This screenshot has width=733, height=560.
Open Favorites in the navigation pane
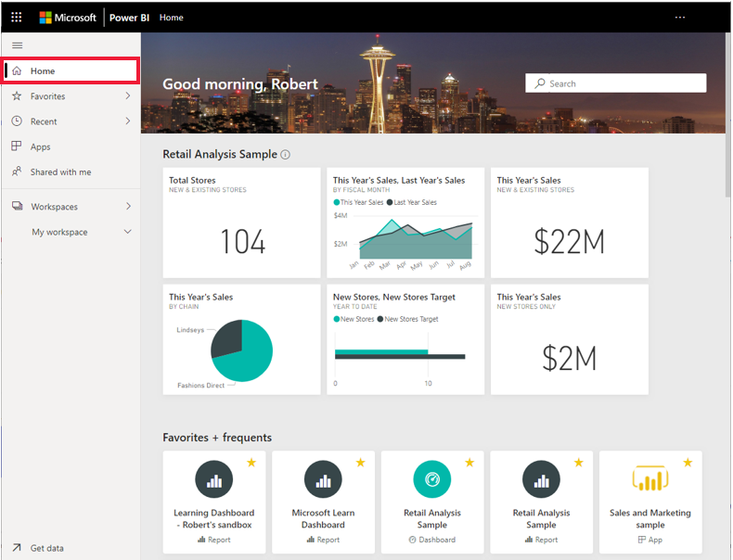click(71, 95)
